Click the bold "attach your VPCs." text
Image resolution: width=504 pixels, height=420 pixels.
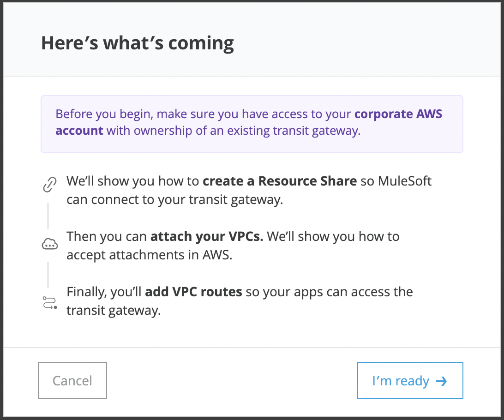coord(207,236)
